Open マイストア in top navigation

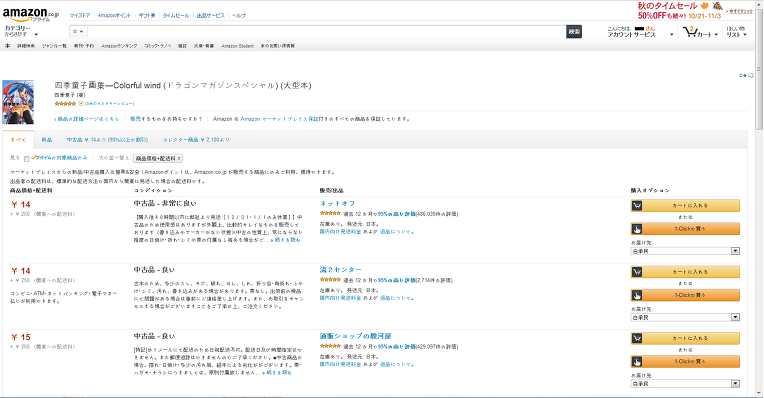80,16
